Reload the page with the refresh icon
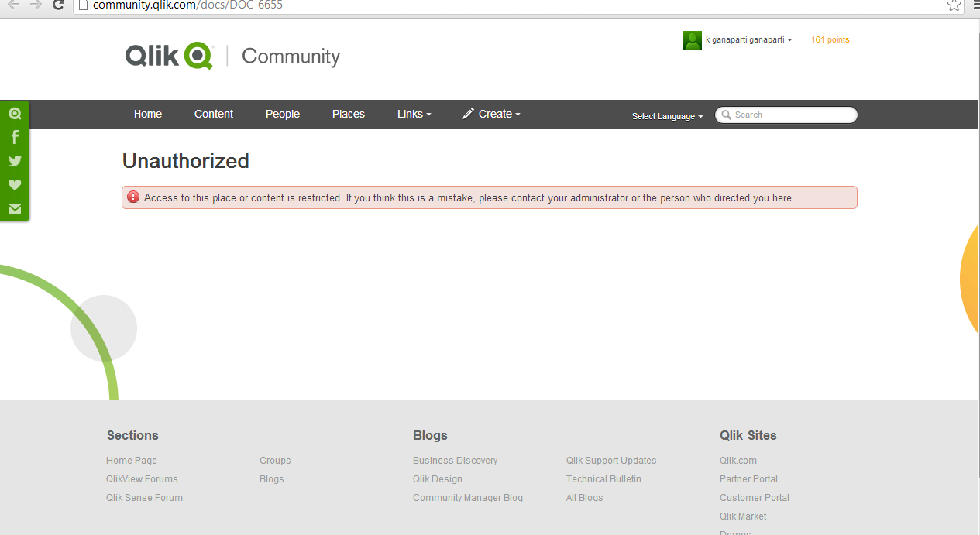The image size is (980, 535). click(58, 5)
